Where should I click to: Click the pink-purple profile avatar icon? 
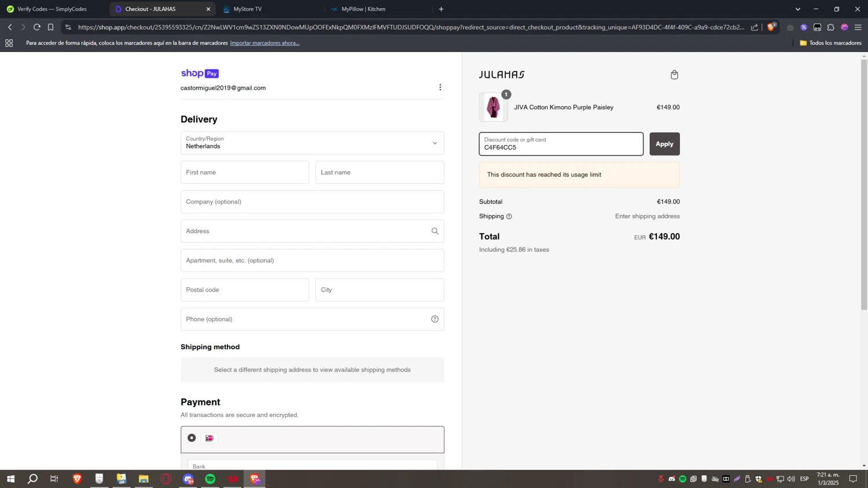point(844,27)
